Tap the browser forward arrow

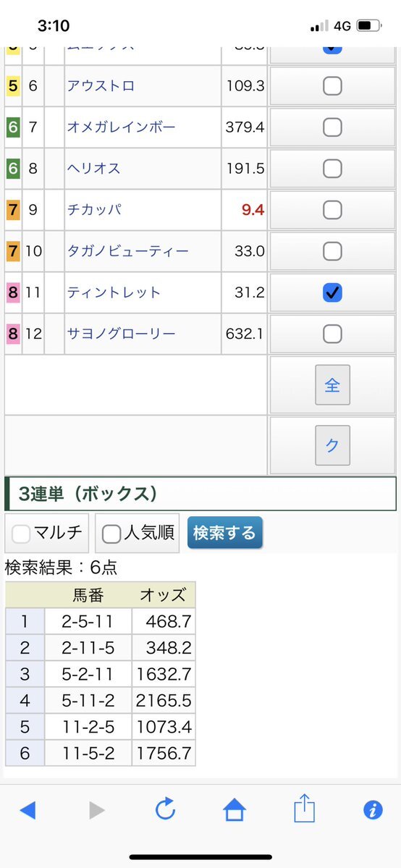pyautogui.click(x=97, y=811)
